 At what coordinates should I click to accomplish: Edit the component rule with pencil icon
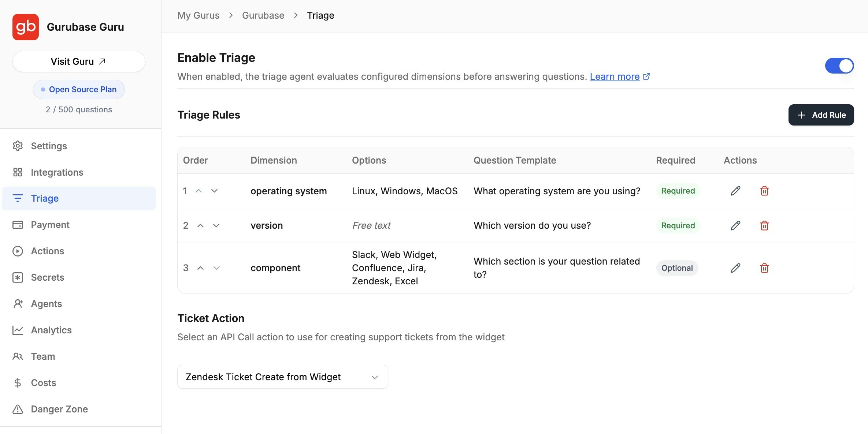pos(735,268)
